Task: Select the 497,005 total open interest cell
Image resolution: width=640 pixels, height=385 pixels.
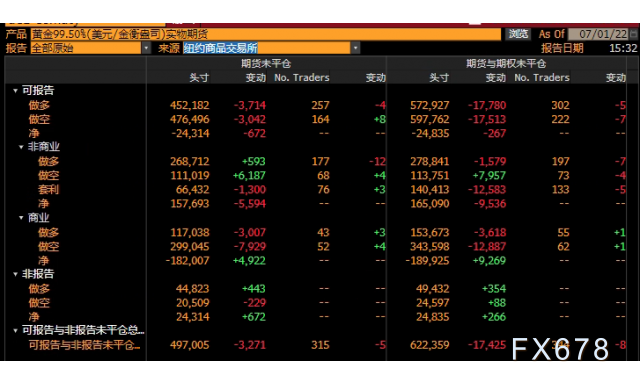Action: click(189, 345)
